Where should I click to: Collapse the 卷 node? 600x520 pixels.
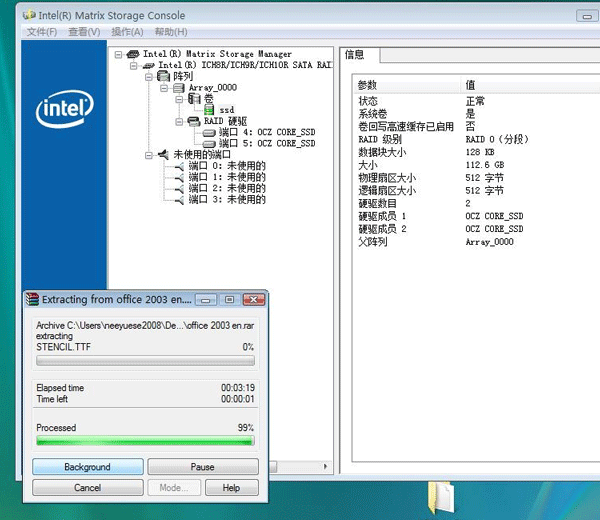click(x=179, y=99)
